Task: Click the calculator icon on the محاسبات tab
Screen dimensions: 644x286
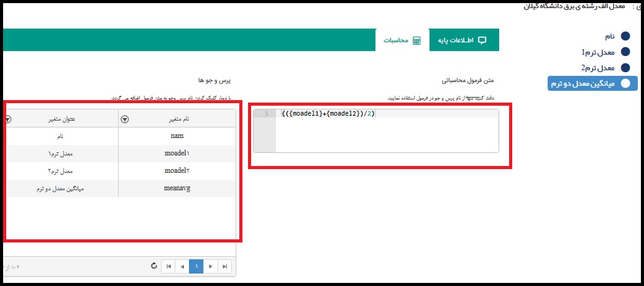Action: click(416, 40)
